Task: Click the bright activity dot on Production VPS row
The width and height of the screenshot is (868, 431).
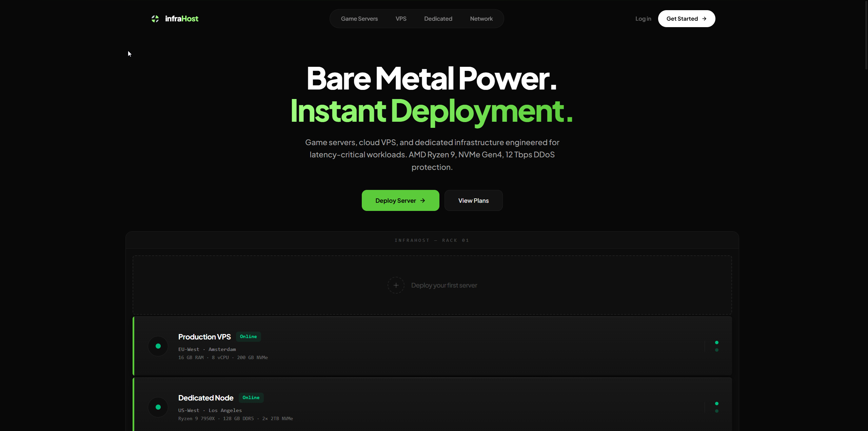Action: tap(717, 342)
